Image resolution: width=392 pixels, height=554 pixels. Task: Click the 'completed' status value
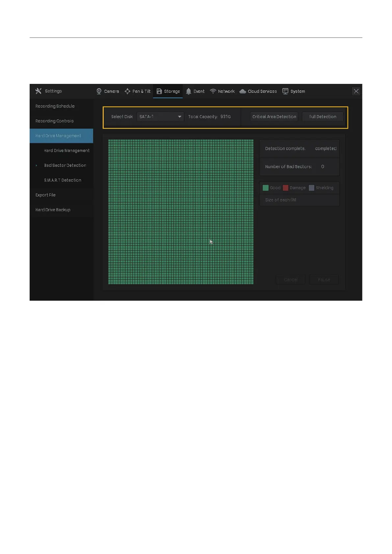point(326,149)
